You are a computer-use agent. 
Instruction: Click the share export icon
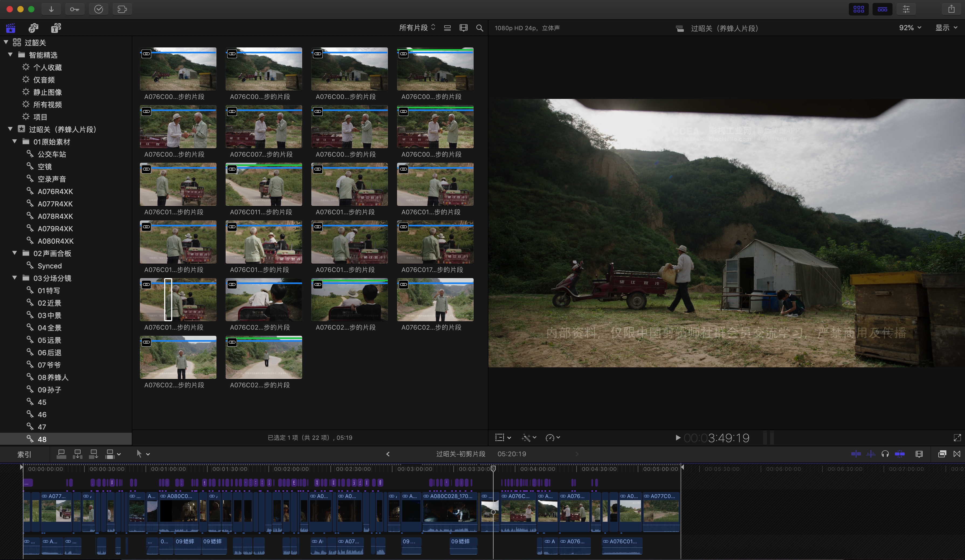pos(951,9)
